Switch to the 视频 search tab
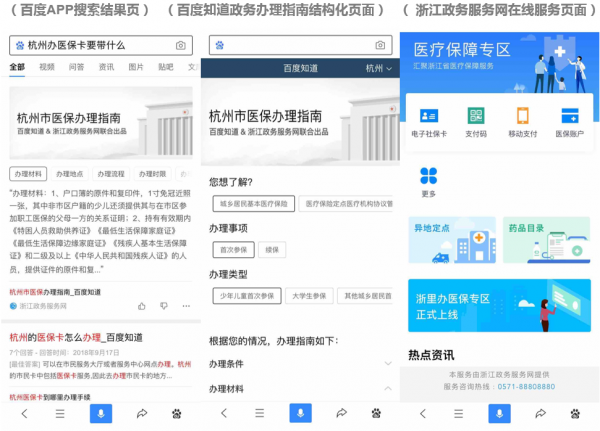Viewport: 600px width, 431px height. click(x=47, y=67)
